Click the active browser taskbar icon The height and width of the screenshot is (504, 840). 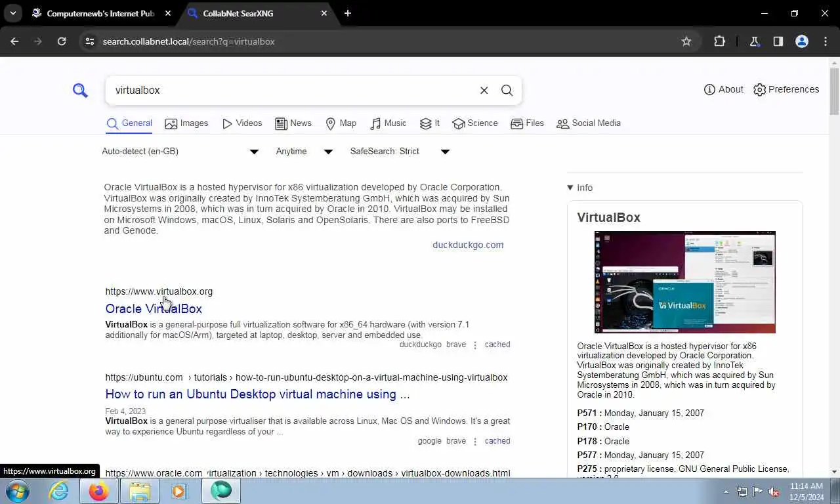click(221, 491)
